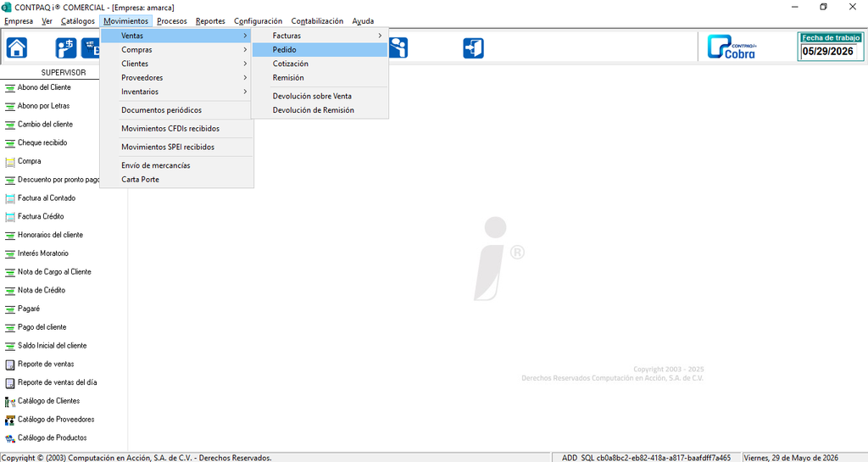Open the Reportes menu
Screen dimensions: 868x462
pos(210,21)
